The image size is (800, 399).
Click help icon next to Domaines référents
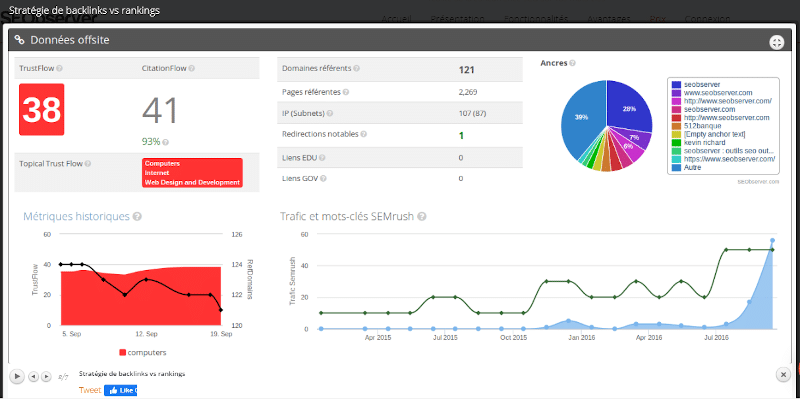pyautogui.click(x=356, y=68)
